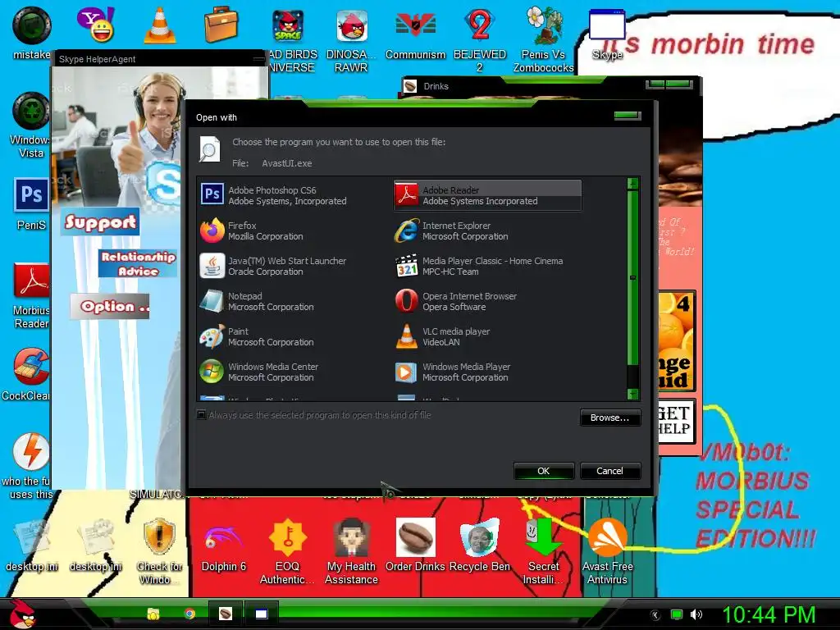Confirm with the OK button
Viewport: 840px width, 630px height.
click(x=543, y=471)
